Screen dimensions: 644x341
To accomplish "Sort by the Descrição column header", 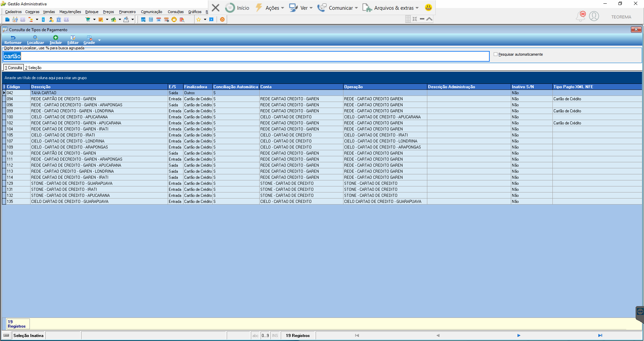I will 99,87.
